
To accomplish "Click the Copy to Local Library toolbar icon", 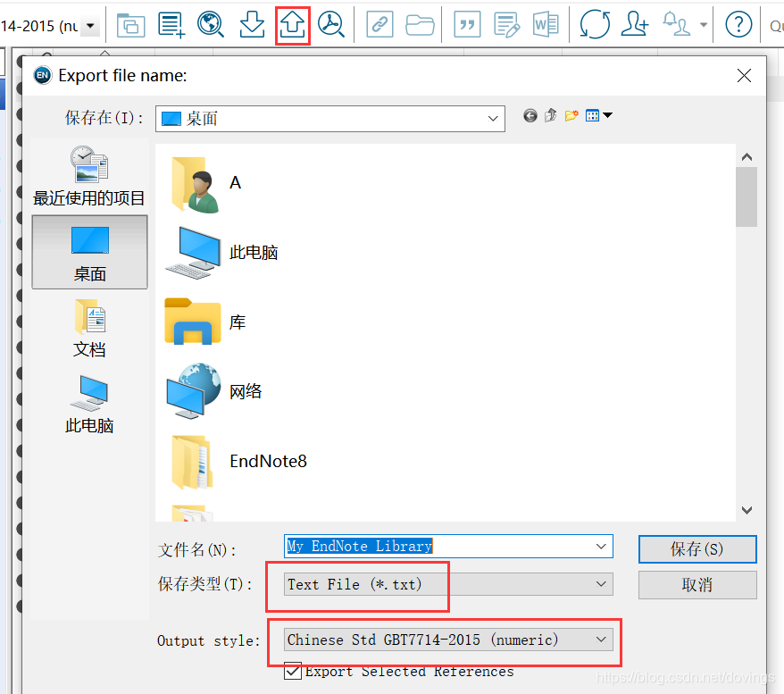I will coord(130,25).
